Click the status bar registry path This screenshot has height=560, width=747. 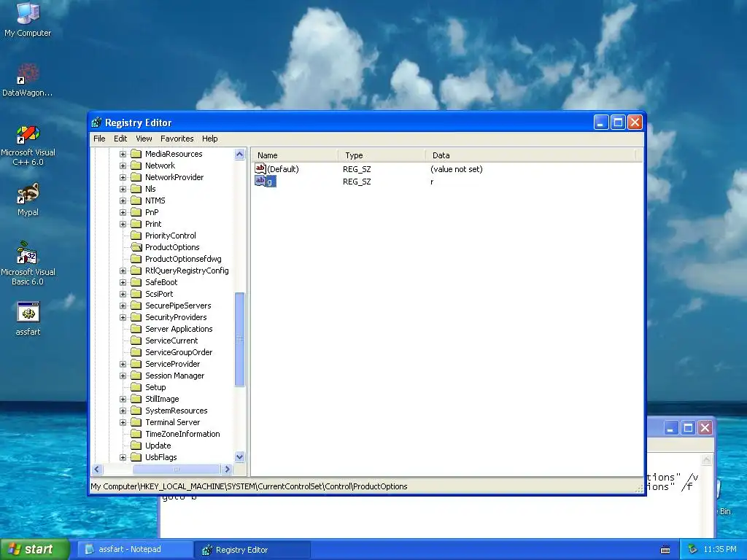tap(249, 486)
